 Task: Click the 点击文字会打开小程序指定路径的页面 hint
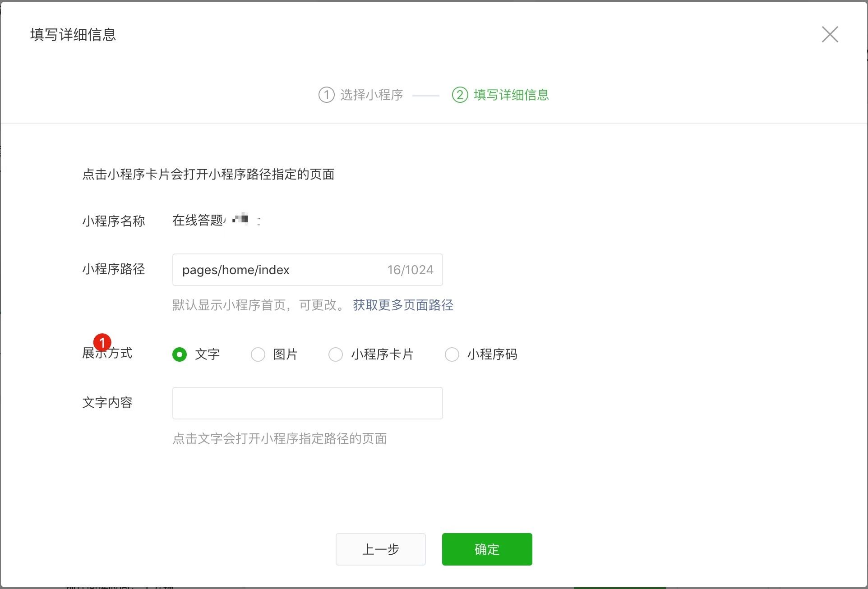pyautogui.click(x=280, y=439)
